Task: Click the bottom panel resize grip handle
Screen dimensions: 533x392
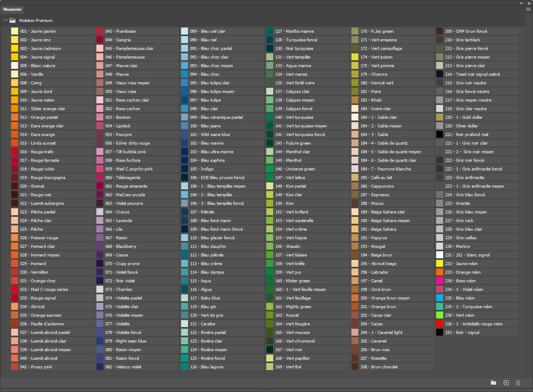Action: click(266, 390)
